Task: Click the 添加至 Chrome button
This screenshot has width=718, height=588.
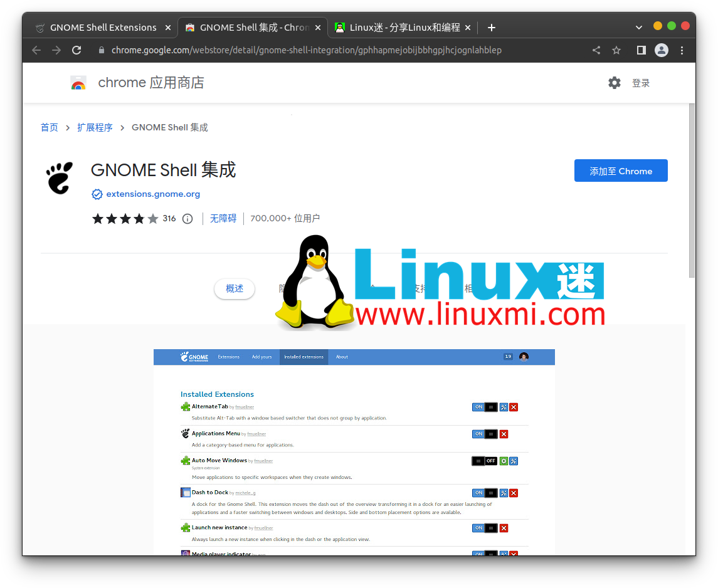Action: point(620,171)
